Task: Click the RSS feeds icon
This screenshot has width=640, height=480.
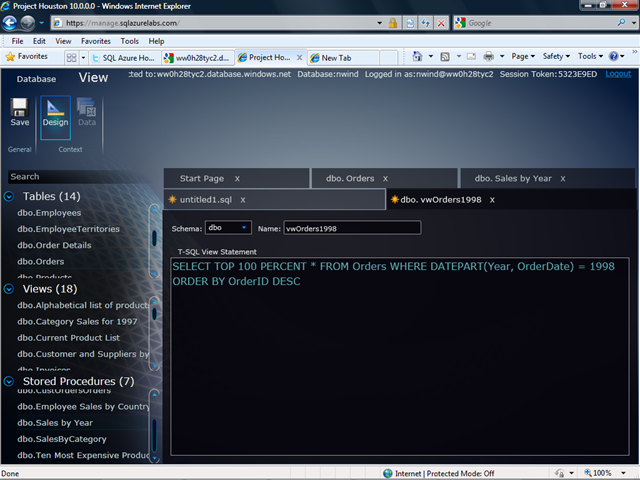Action: 445,56
